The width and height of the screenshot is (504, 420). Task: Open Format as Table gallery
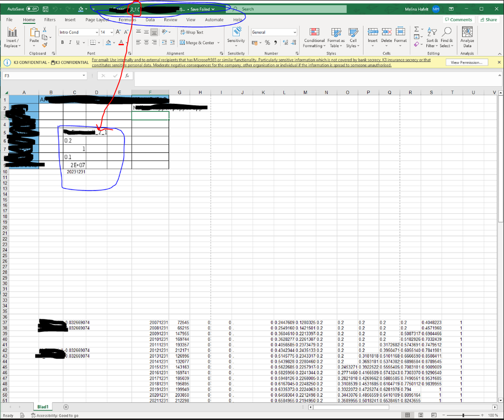pos(336,37)
